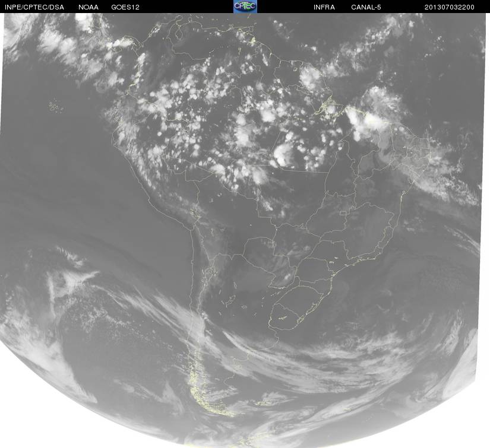Select the GOES12 satellite label
Viewport: 490px width, 448px height.
click(x=125, y=7)
